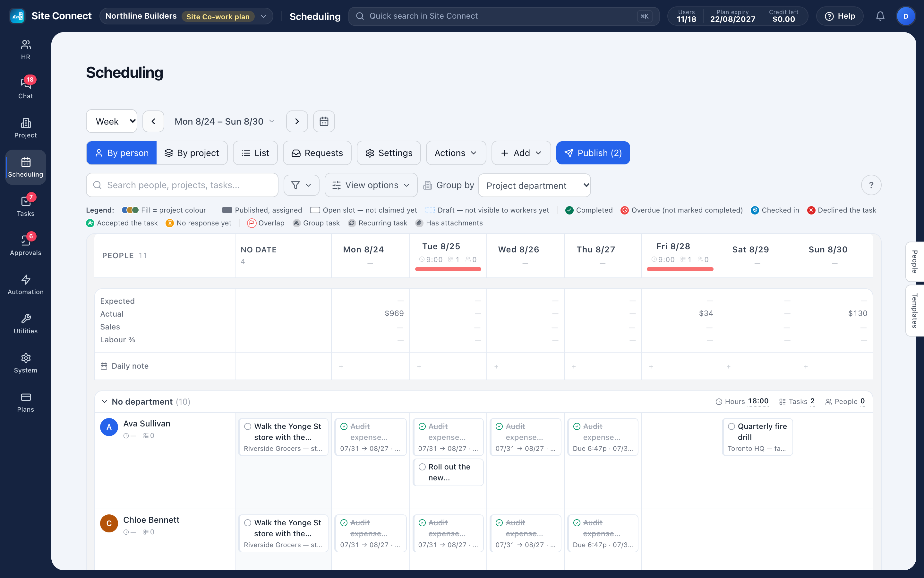Switch to By project view
The width and height of the screenshot is (924, 578).
pos(192,153)
